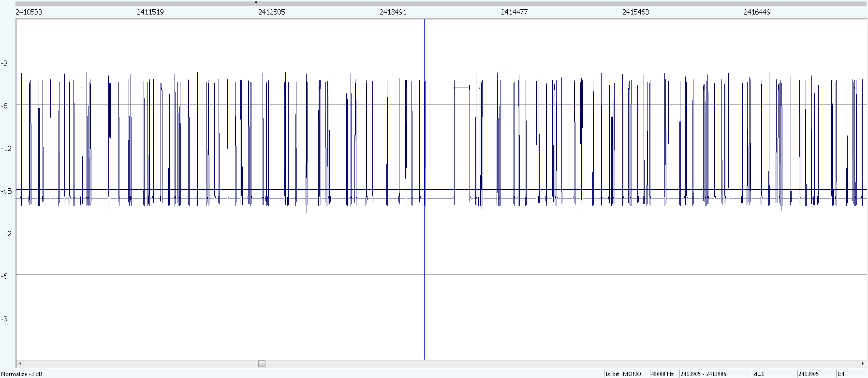Click the '48000 Hz' sample rate field
The image size is (868, 378).
[x=664, y=374]
